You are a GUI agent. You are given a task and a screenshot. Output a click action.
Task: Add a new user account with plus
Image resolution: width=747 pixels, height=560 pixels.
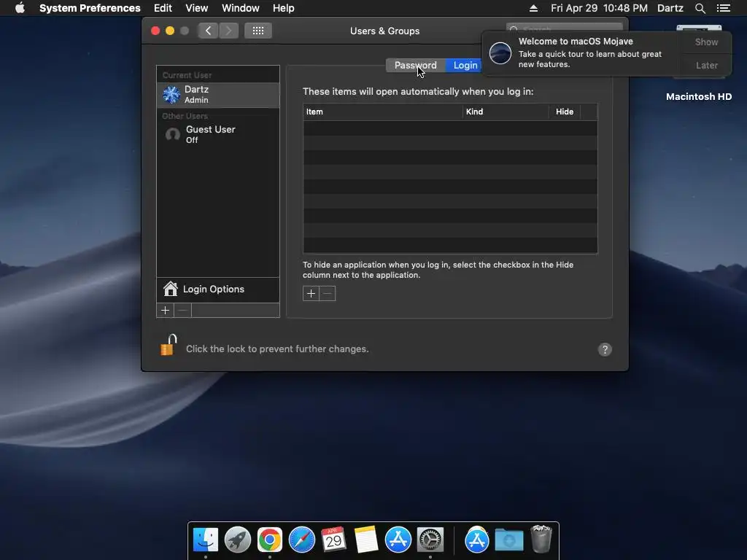[166, 311]
